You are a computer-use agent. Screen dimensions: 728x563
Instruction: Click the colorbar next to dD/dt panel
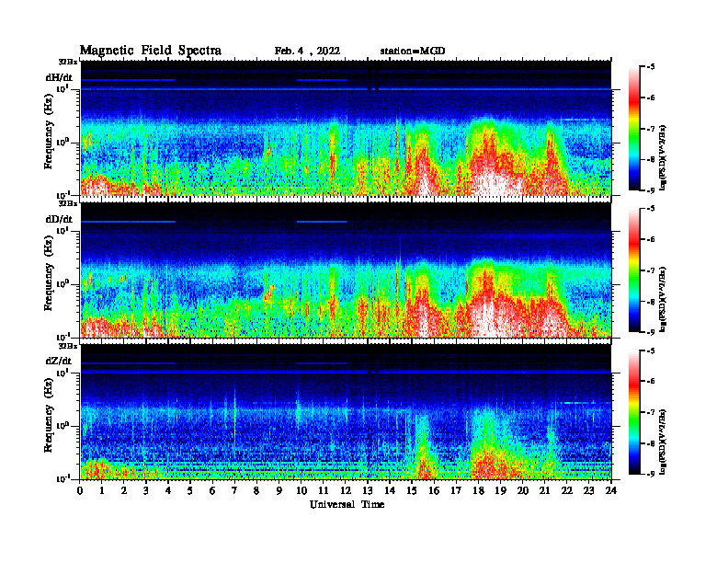(x=633, y=270)
